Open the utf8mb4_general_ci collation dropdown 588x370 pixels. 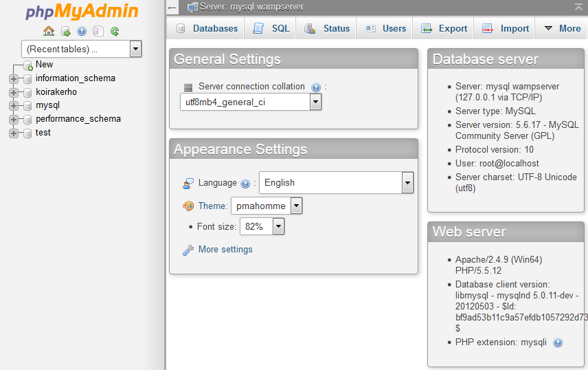pyautogui.click(x=251, y=102)
